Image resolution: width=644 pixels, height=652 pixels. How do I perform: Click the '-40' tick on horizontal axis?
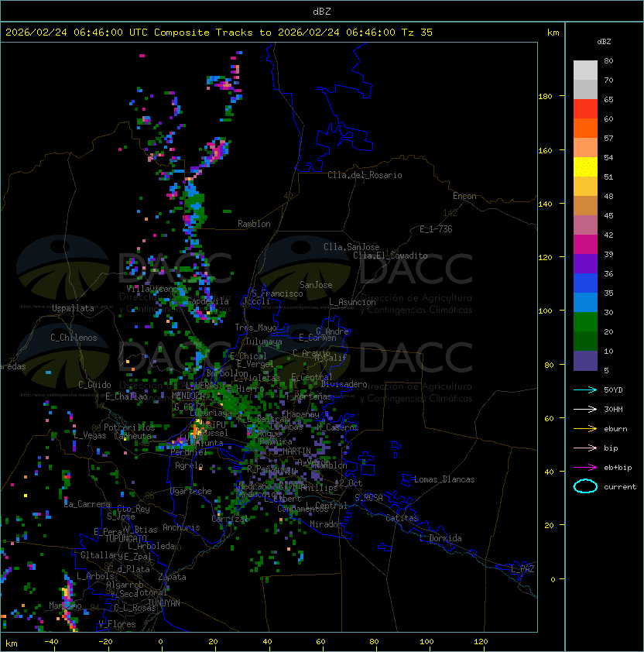(52, 642)
